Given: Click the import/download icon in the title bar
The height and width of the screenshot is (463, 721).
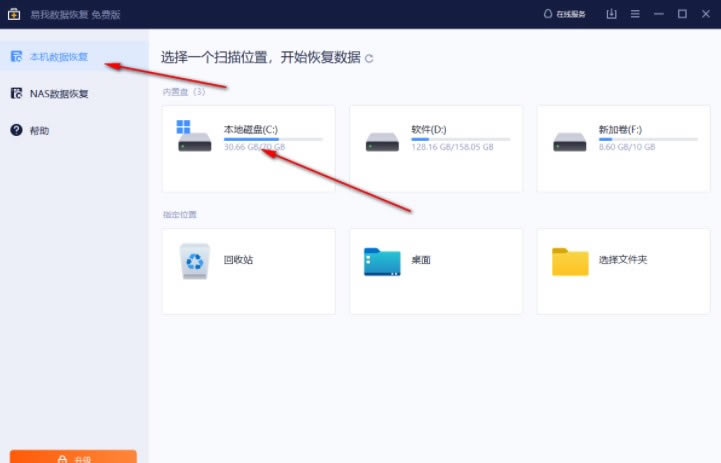Looking at the screenshot, I should [x=611, y=14].
